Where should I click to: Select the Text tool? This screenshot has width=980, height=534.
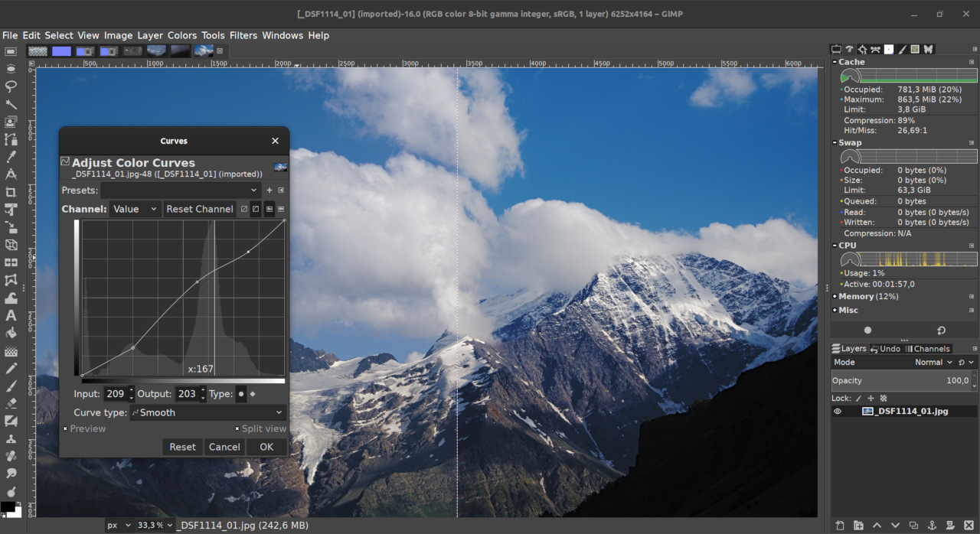pyautogui.click(x=10, y=316)
